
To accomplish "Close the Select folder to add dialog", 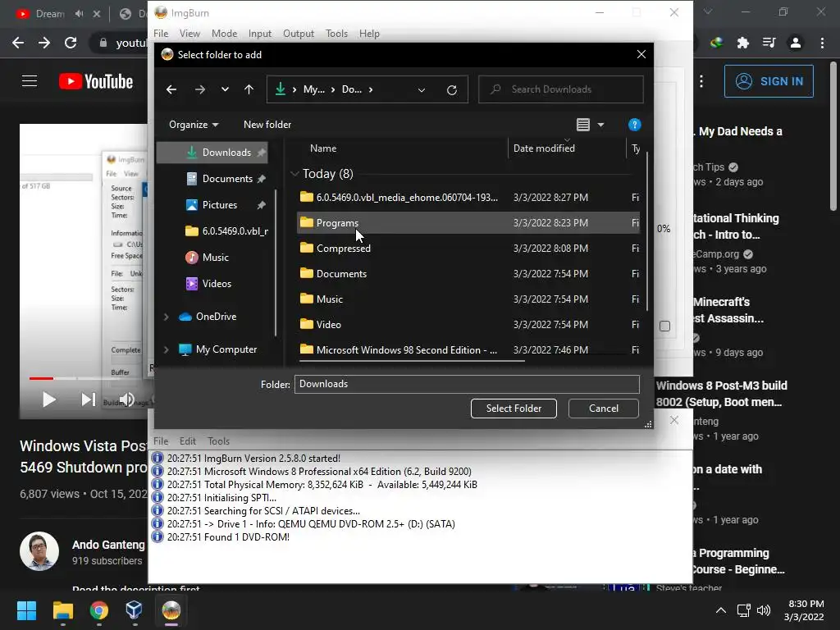I will click(x=641, y=55).
